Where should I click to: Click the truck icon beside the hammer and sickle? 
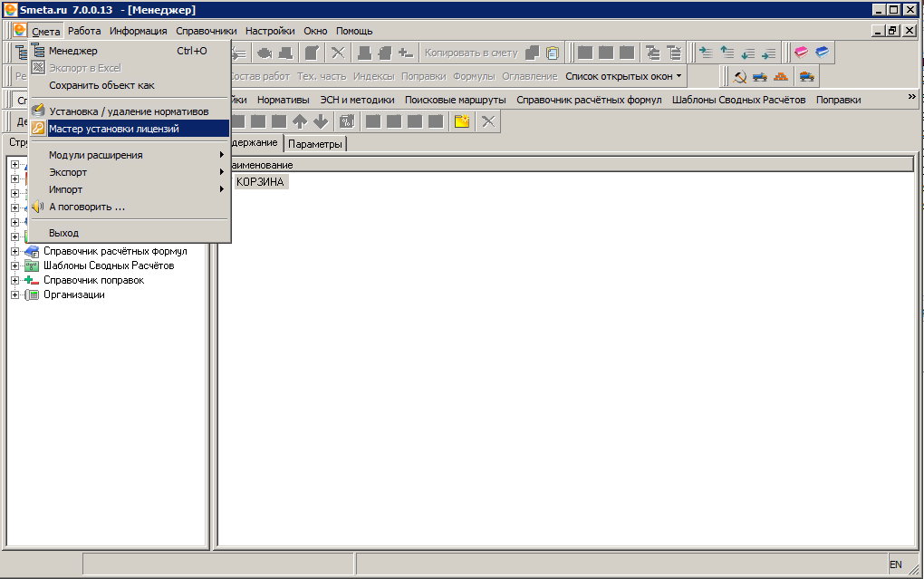coord(760,77)
